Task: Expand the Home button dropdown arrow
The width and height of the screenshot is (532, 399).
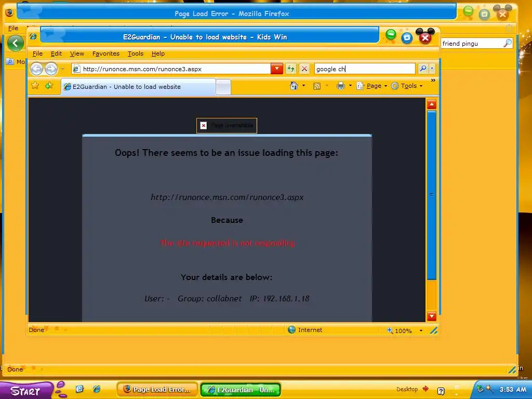Action: coord(303,86)
